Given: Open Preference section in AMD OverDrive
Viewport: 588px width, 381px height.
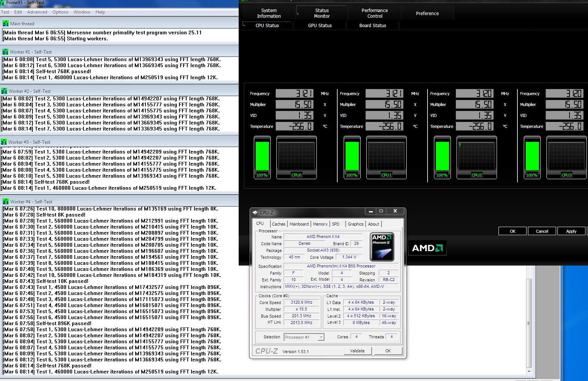Looking at the screenshot, I should [427, 13].
